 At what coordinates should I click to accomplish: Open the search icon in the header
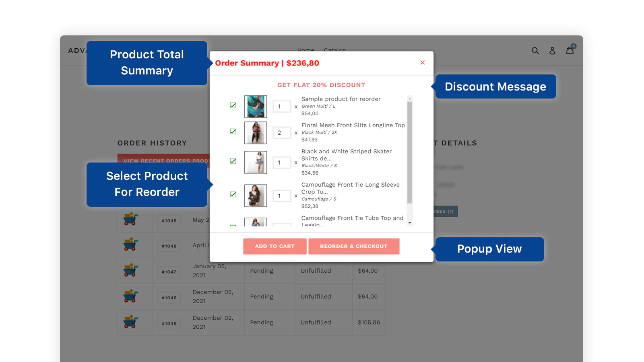click(535, 50)
